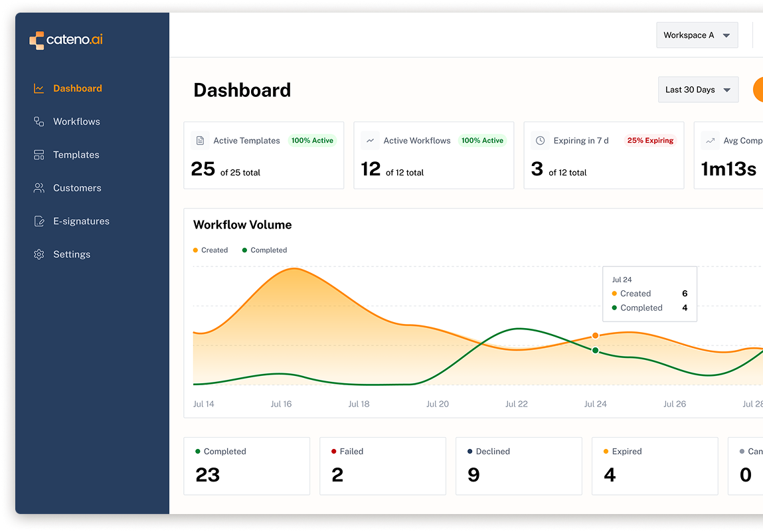
Task: Open the Declined status card showing 9
Action: 519,466
